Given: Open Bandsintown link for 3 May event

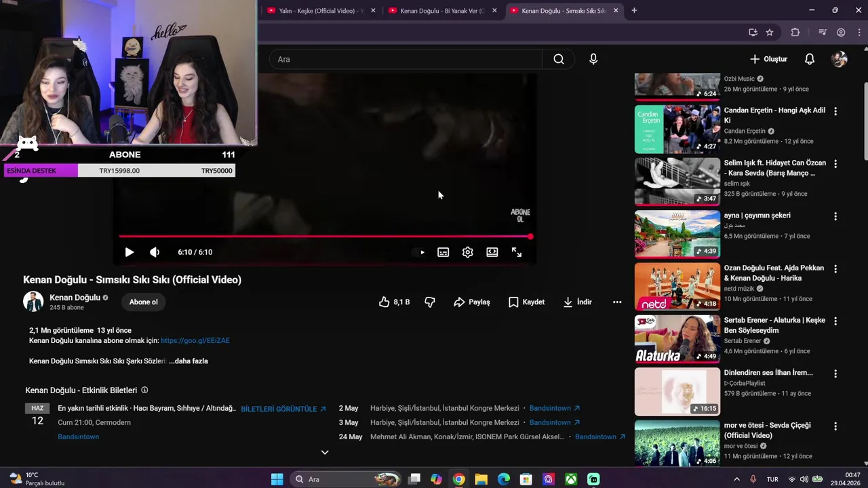Looking at the screenshot, I should (x=555, y=422).
